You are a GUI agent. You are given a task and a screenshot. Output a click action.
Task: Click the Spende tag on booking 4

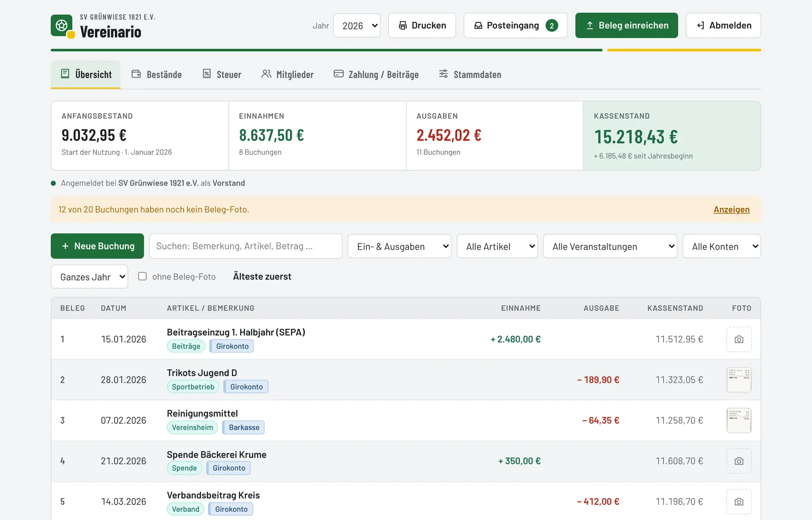[184, 468]
